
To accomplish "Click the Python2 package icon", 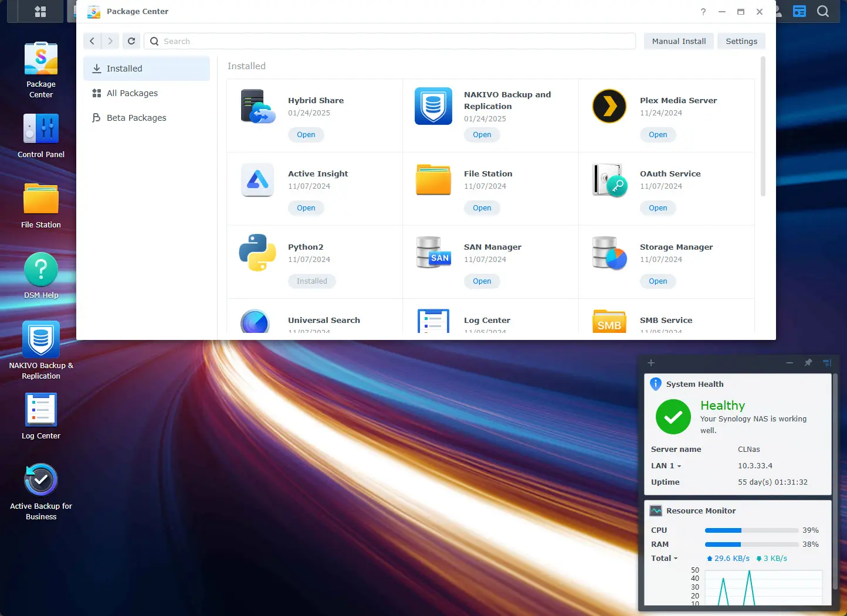I will point(258,253).
